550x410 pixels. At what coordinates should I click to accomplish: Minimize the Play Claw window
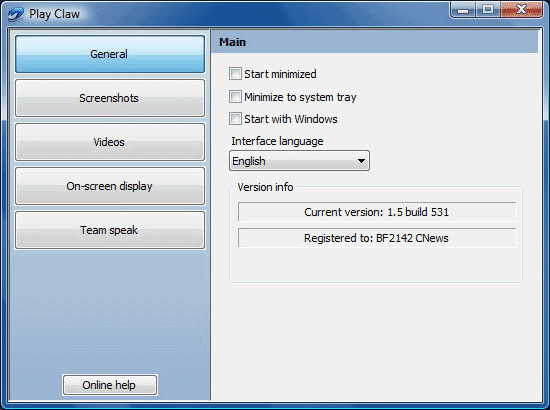(x=463, y=10)
